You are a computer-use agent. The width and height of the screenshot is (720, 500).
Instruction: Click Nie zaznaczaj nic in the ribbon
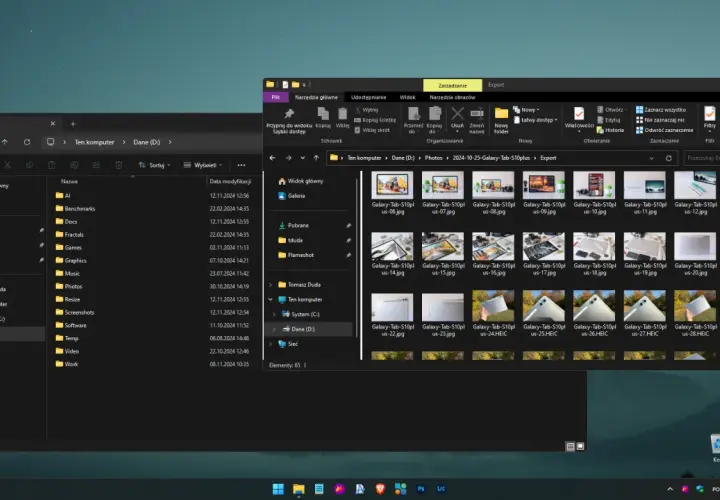660,120
